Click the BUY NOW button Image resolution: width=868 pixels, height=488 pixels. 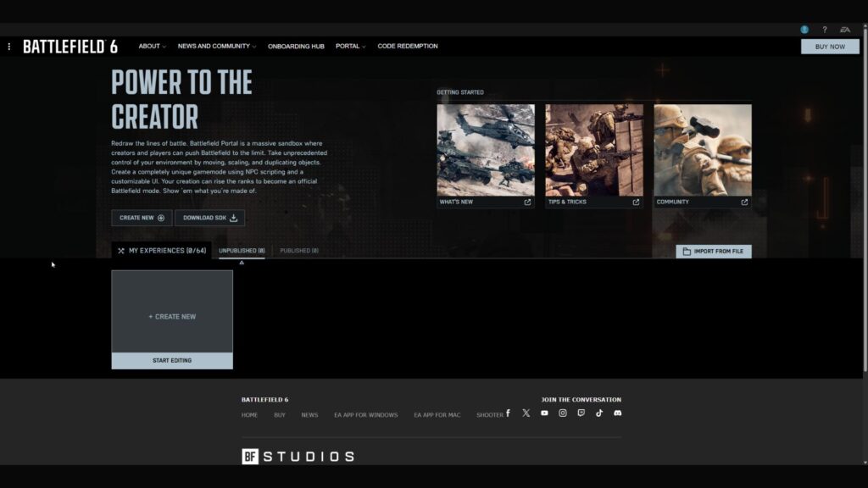tap(829, 47)
